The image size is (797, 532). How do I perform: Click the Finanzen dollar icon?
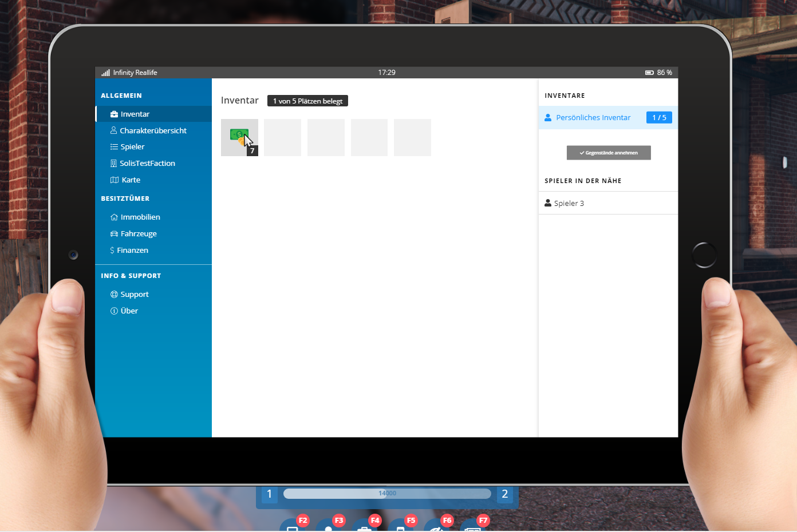(x=112, y=251)
